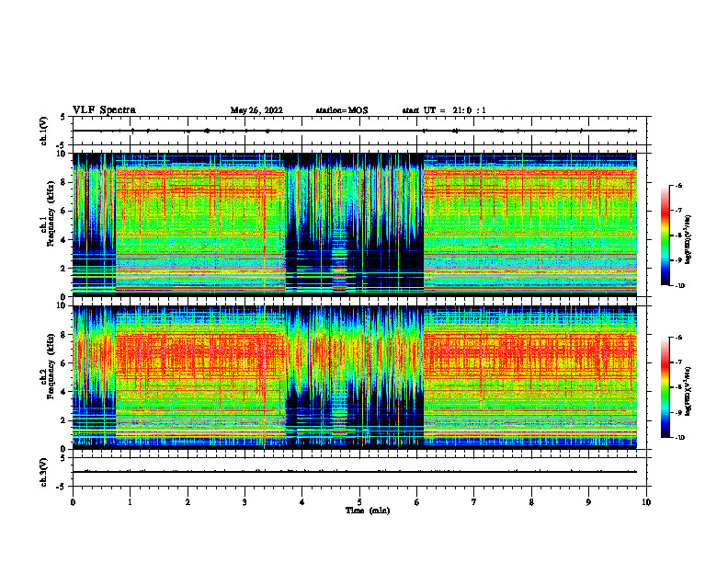Click the "-10" label on ch.1 color scale

tap(679, 286)
